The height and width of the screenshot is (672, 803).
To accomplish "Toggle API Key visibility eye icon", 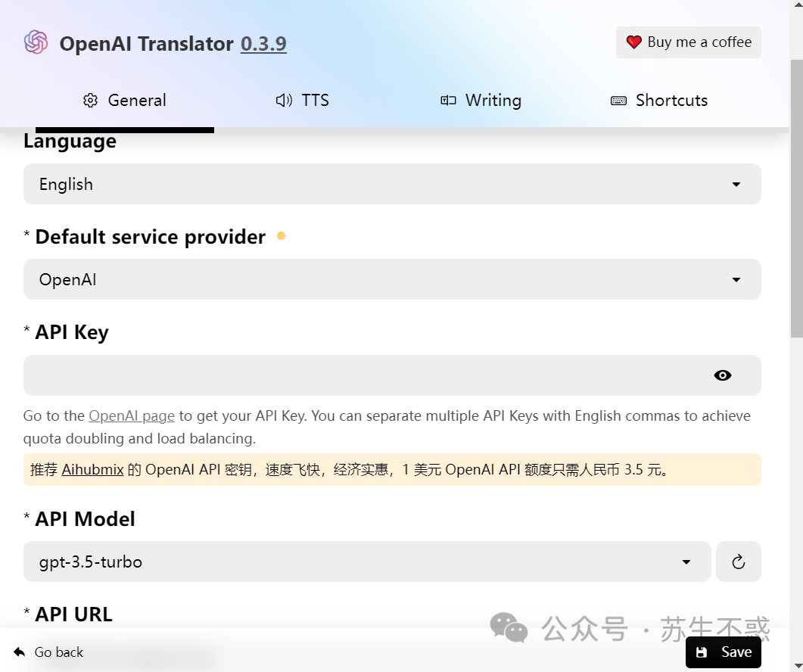I will (x=723, y=375).
